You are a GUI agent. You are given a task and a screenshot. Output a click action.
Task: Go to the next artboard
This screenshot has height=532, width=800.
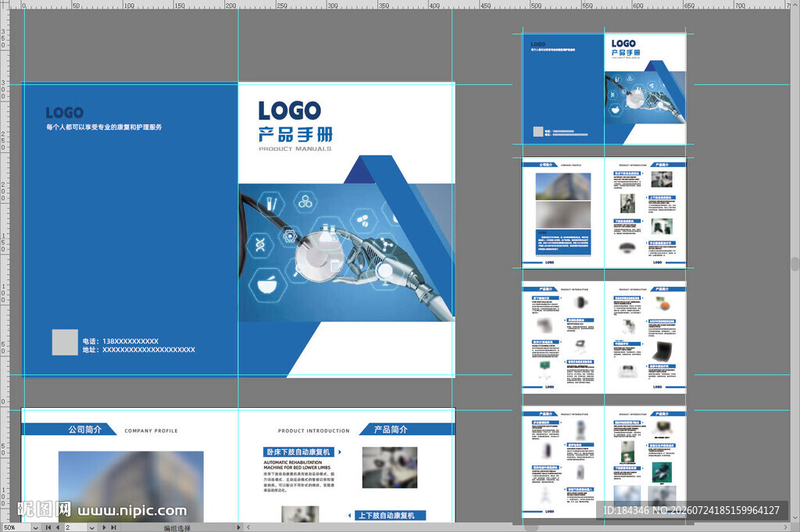(104, 527)
